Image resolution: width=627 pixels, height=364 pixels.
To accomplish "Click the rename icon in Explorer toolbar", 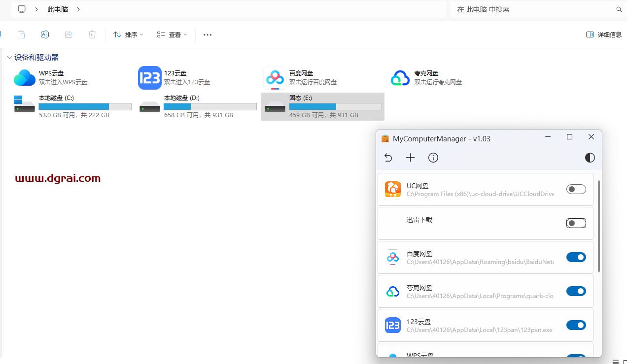I will point(45,34).
